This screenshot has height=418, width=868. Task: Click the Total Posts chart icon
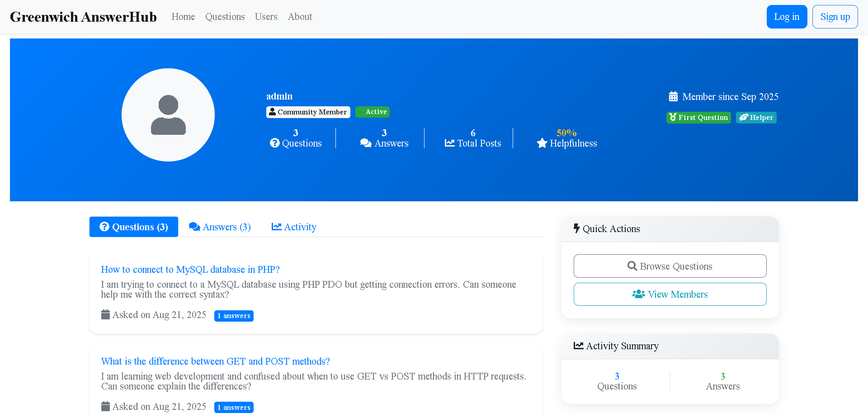tap(448, 142)
